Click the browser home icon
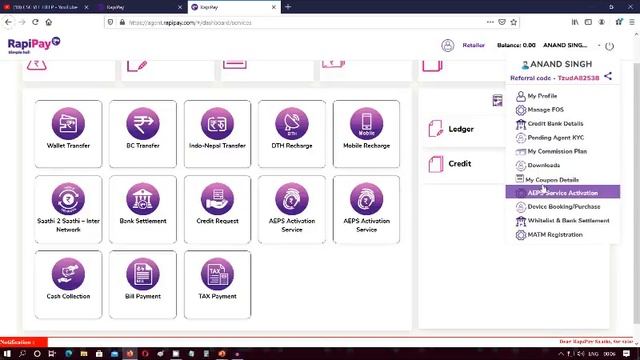 pyautogui.click(x=49, y=22)
